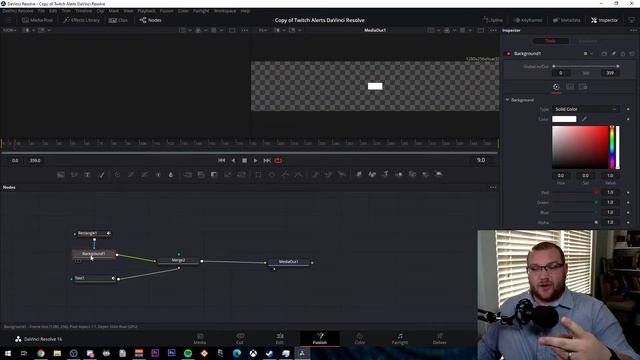640x360 pixels.
Task: Open the Effects Library panel
Action: tap(82, 20)
